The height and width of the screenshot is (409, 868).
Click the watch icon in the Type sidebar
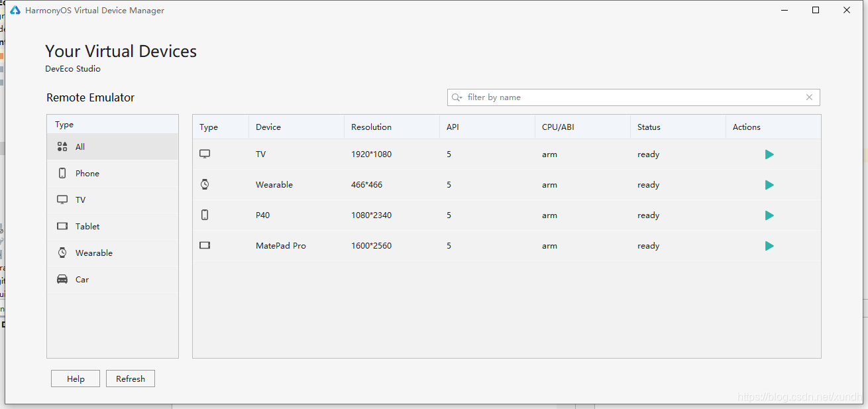pyautogui.click(x=62, y=253)
